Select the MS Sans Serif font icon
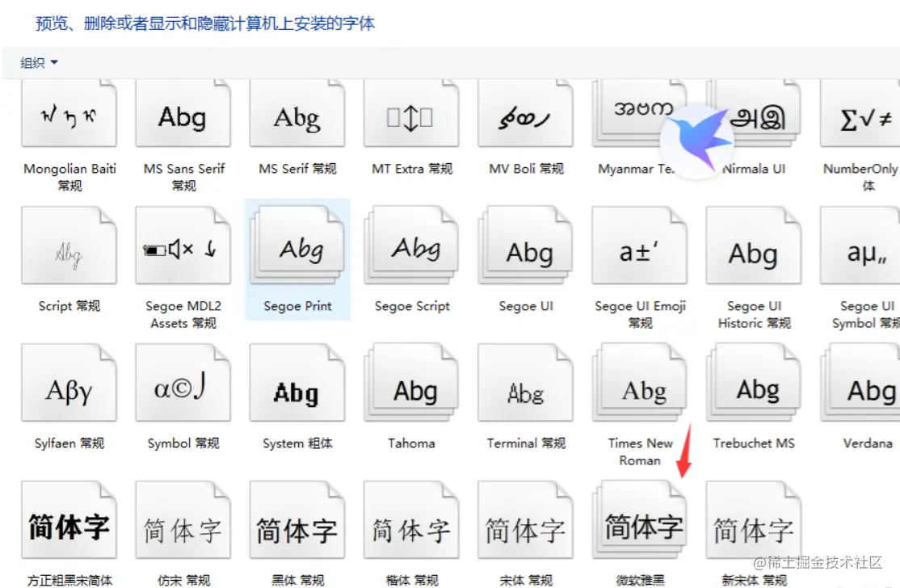The image size is (900, 588). click(183, 114)
